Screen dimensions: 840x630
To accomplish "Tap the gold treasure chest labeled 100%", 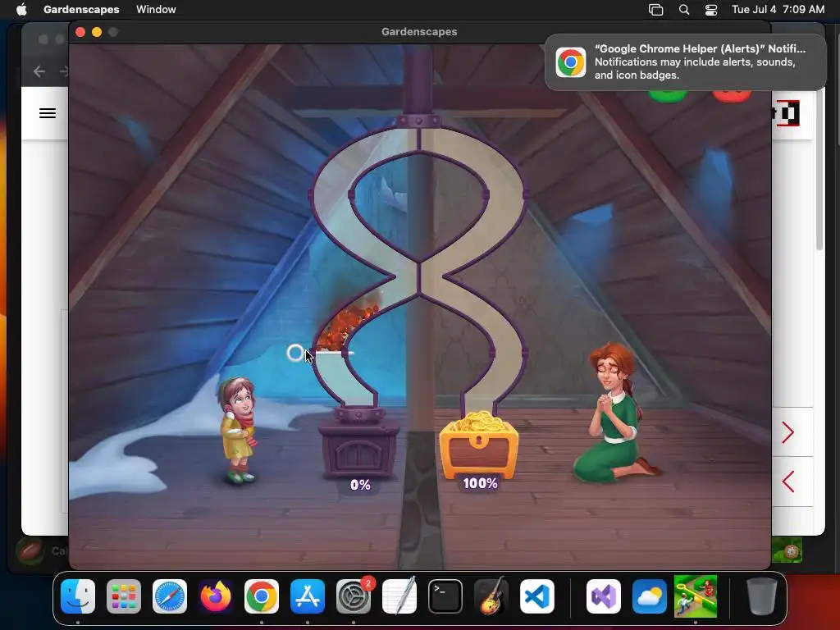I will pyautogui.click(x=479, y=445).
